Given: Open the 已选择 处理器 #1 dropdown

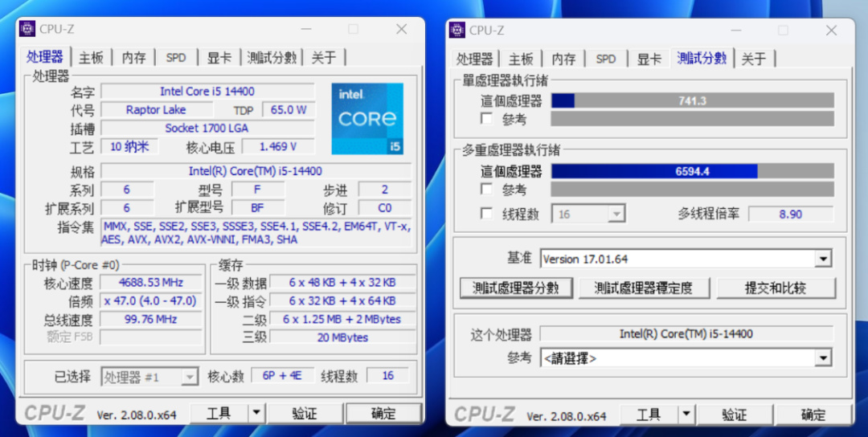Looking at the screenshot, I should click(149, 377).
